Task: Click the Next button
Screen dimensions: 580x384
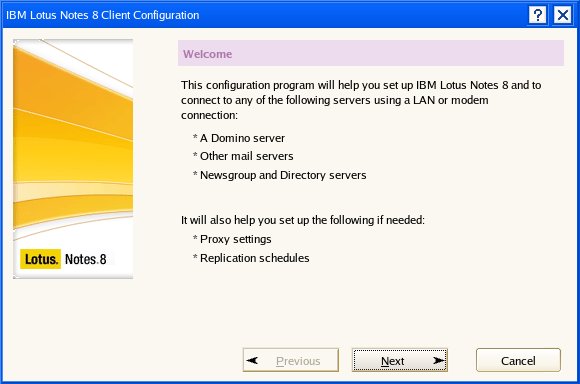Action: point(399,360)
